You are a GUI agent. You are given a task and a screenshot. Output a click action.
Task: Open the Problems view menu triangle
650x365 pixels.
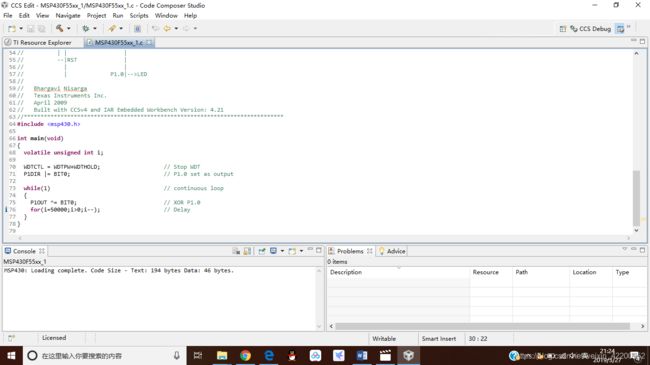coord(624,249)
